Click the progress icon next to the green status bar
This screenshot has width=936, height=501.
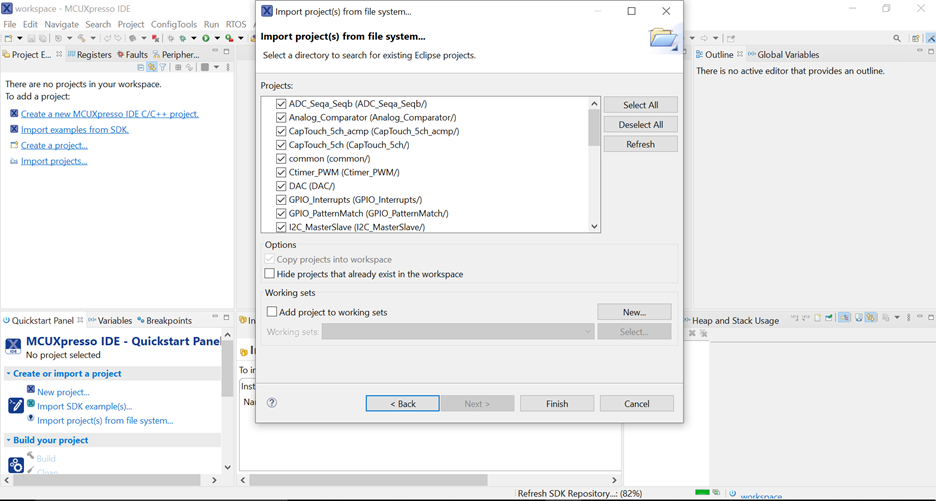point(716,493)
